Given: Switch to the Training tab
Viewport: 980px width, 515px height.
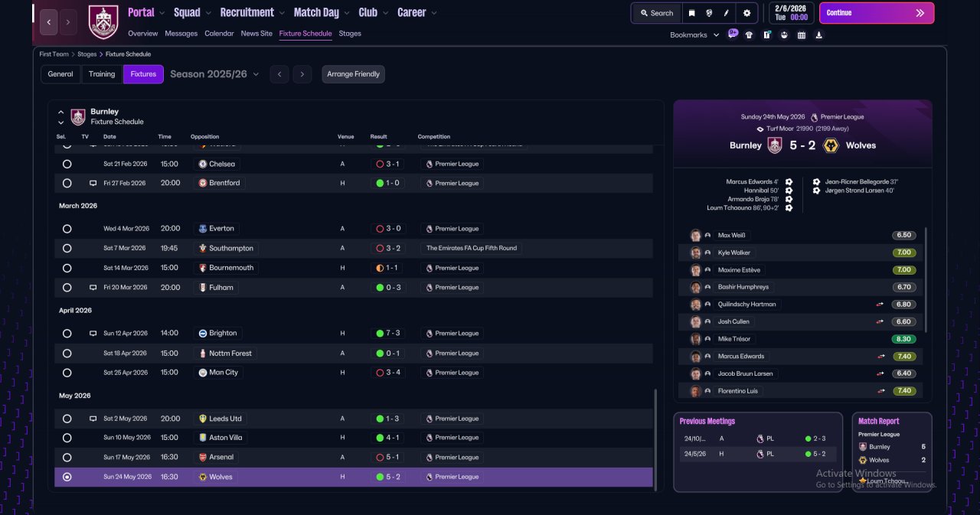Looking at the screenshot, I should [x=102, y=74].
